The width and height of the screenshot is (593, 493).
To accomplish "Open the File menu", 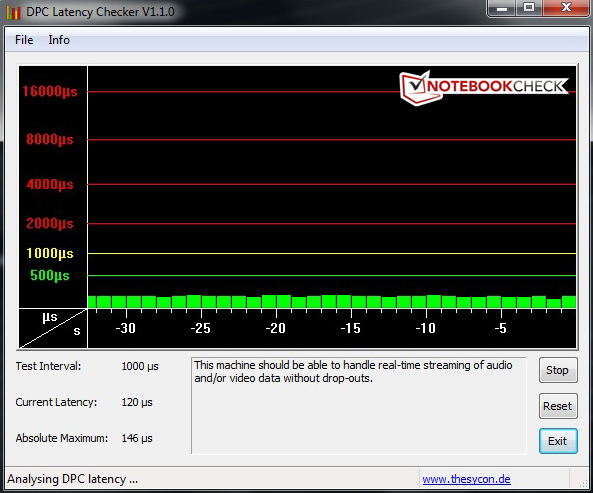I will click(24, 40).
